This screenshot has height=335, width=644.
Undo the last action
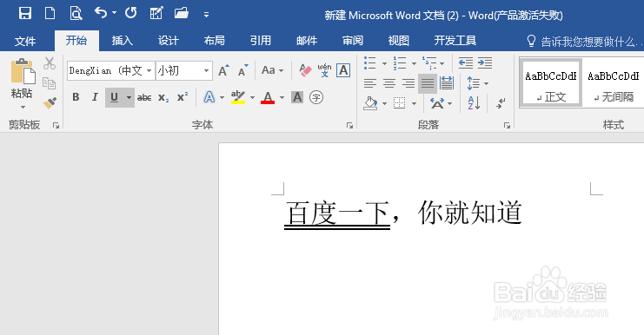(100, 13)
